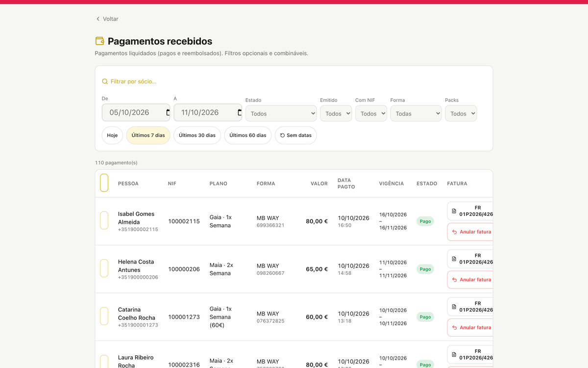Expand the Forma dropdown showing Todas

416,113
